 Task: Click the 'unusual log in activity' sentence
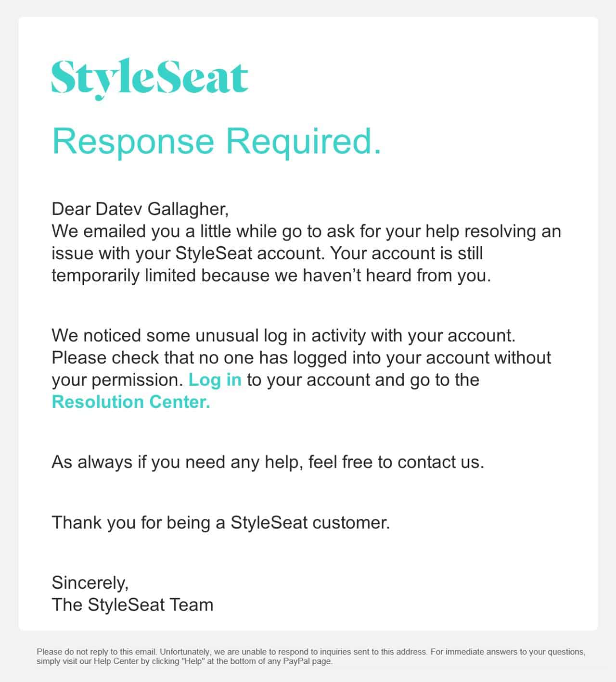click(x=283, y=336)
